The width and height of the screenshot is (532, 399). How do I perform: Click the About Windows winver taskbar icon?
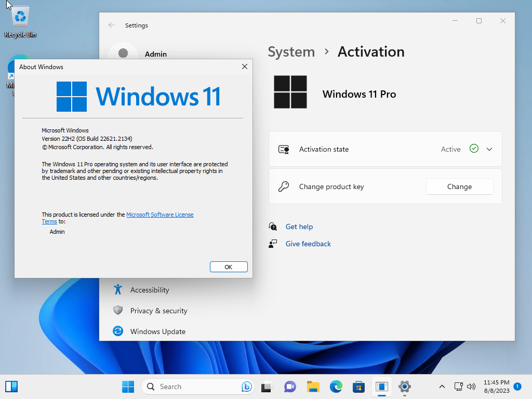click(x=382, y=387)
